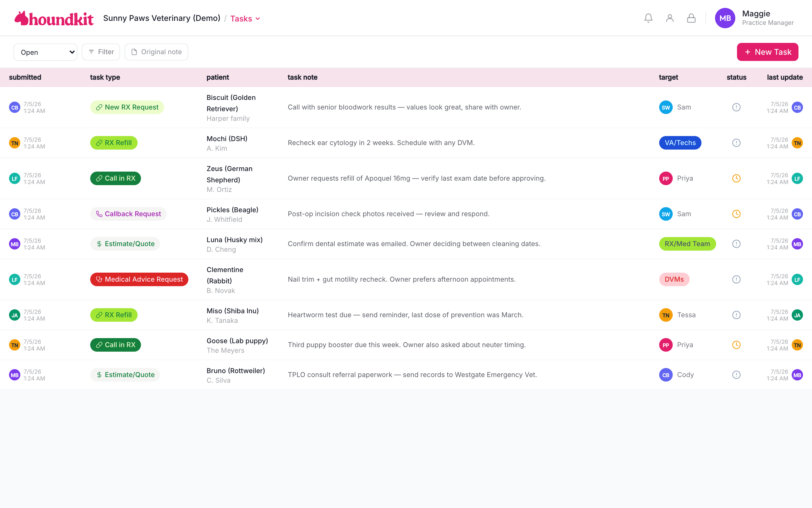Click Practice Manager label under Maggie
Screen dimensions: 812x508
point(768,23)
